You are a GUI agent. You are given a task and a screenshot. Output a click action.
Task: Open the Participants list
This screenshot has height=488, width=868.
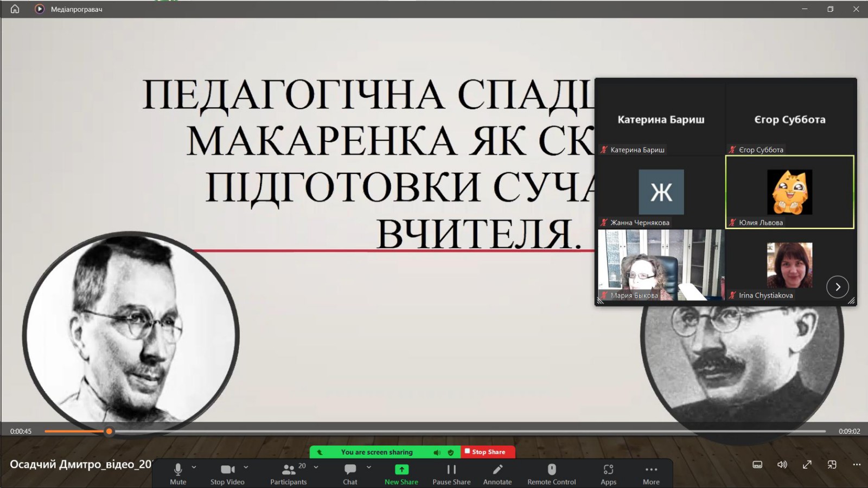tap(289, 470)
